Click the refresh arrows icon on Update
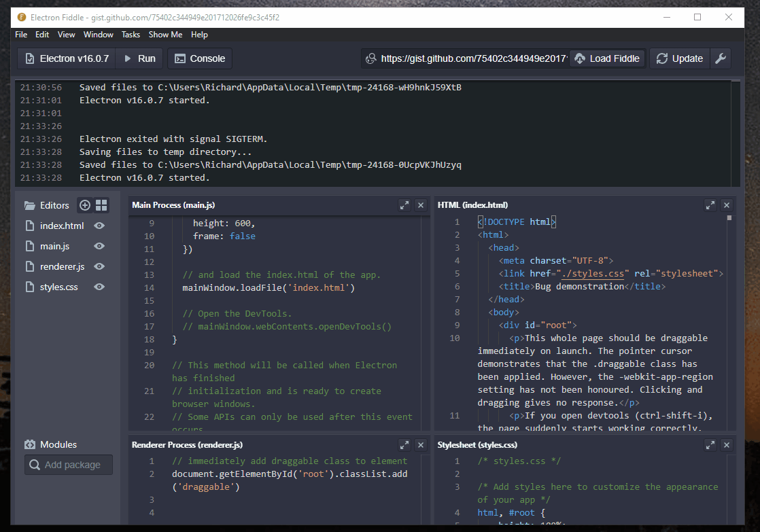Image resolution: width=760 pixels, height=532 pixels. pyautogui.click(x=661, y=58)
